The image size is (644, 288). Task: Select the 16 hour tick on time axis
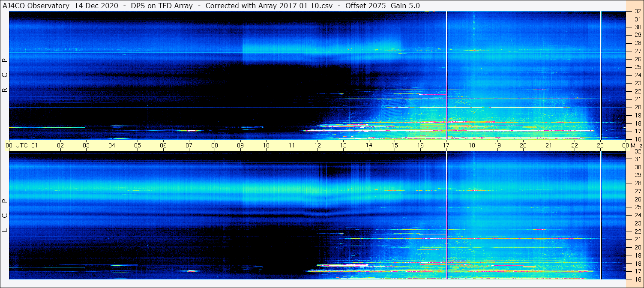pos(420,145)
